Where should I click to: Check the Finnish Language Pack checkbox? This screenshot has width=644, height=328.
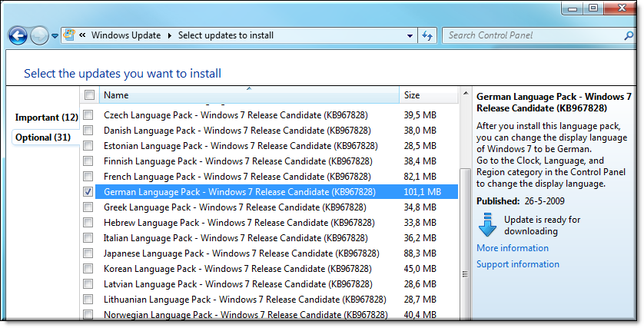click(88, 161)
